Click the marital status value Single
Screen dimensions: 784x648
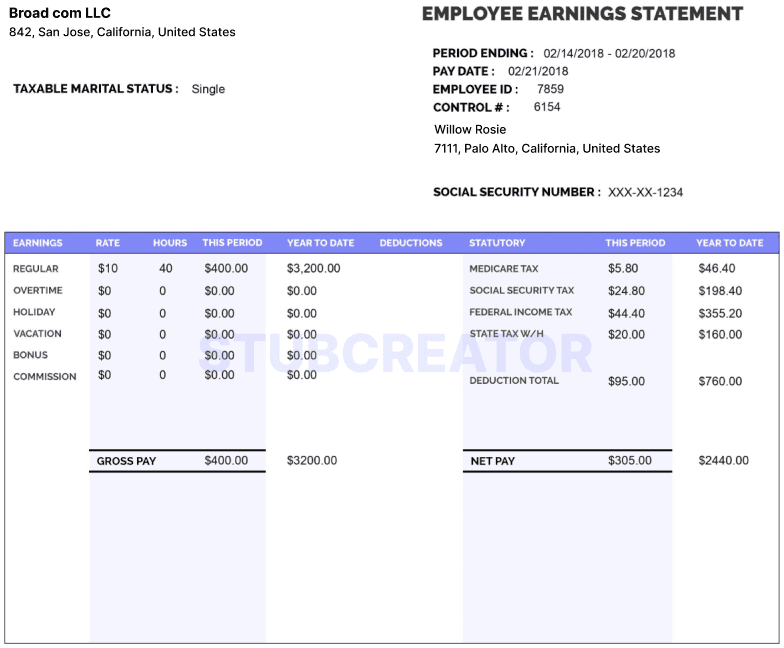coord(208,89)
